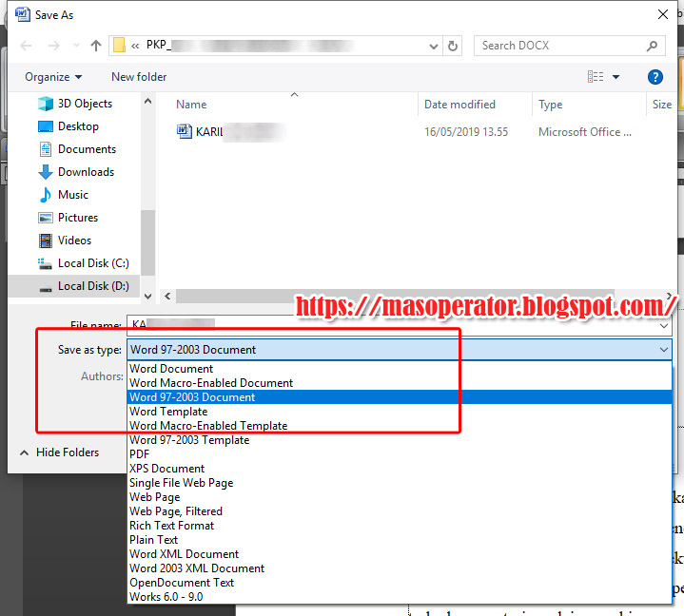
Task: Choose Word Macro-Enabled Template type
Action: pyautogui.click(x=400, y=426)
